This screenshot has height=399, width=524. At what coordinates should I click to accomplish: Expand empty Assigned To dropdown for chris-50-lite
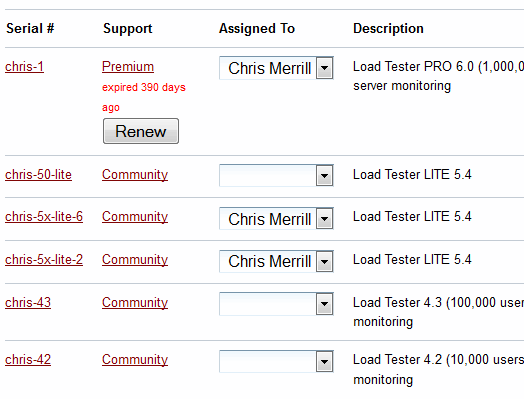coord(276,175)
